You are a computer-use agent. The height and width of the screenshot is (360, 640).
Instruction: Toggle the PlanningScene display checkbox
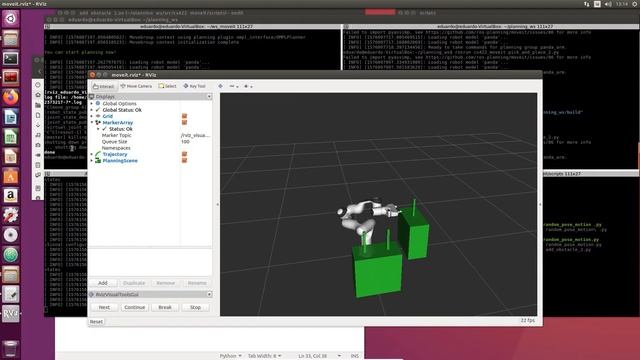click(184, 161)
